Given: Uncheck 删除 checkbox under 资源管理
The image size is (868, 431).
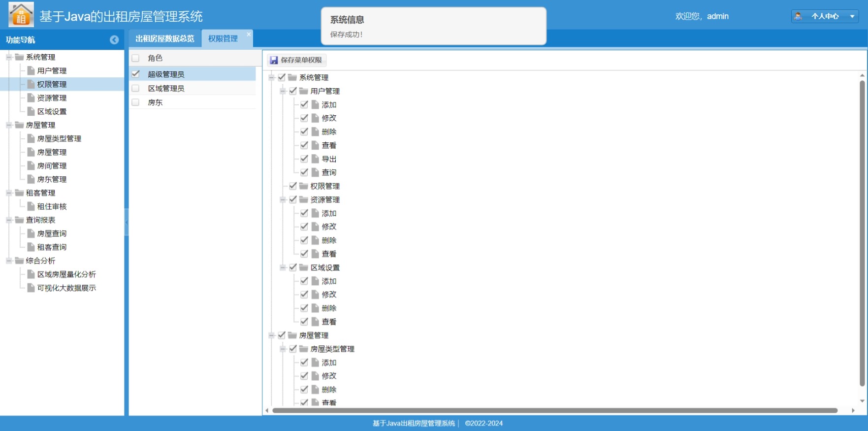Looking at the screenshot, I should [x=304, y=240].
